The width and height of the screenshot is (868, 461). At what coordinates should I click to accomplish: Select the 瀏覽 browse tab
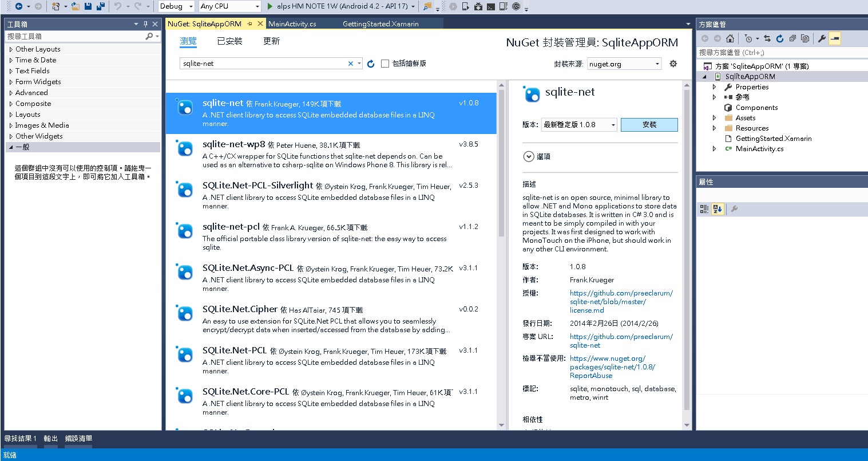pyautogui.click(x=188, y=41)
